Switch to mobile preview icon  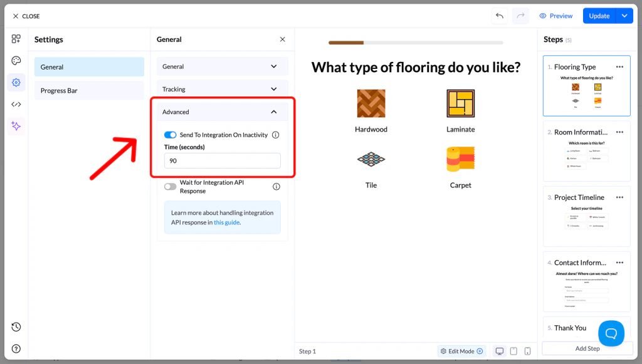[527, 351]
